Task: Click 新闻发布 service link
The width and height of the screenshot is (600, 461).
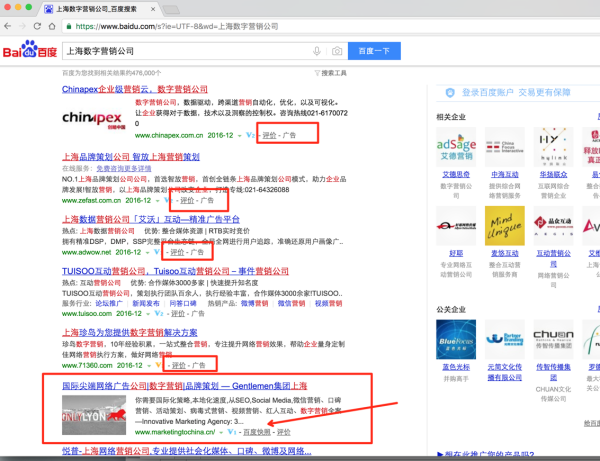Action: click(x=146, y=303)
